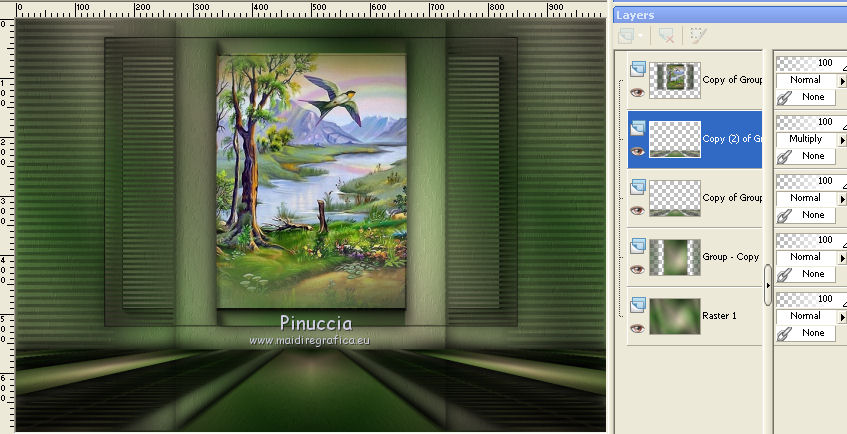Screen dimensions: 847x434
Task: Click the layer type icon of Raster 1
Action: pyautogui.click(x=638, y=305)
